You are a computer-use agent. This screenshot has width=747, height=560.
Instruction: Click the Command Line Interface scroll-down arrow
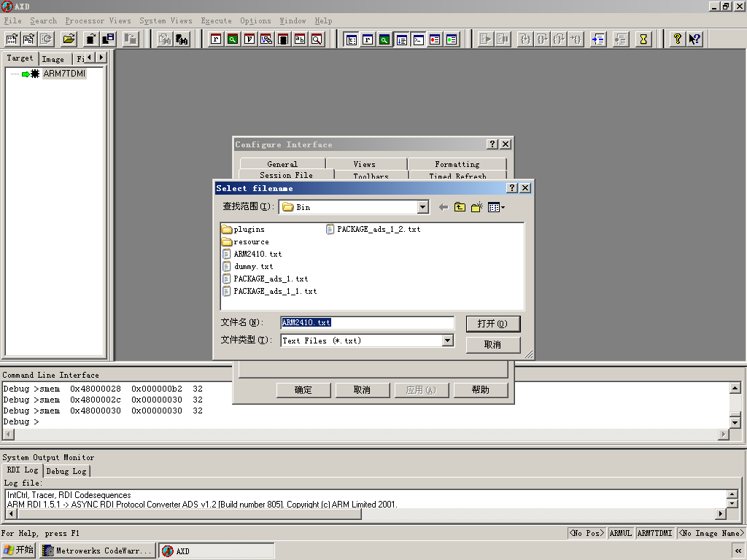735,422
